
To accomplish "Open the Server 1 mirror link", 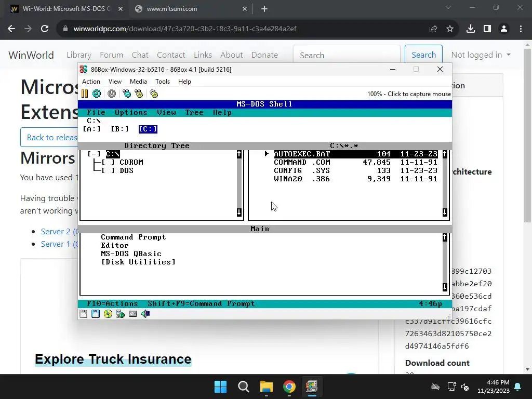I will [59, 244].
